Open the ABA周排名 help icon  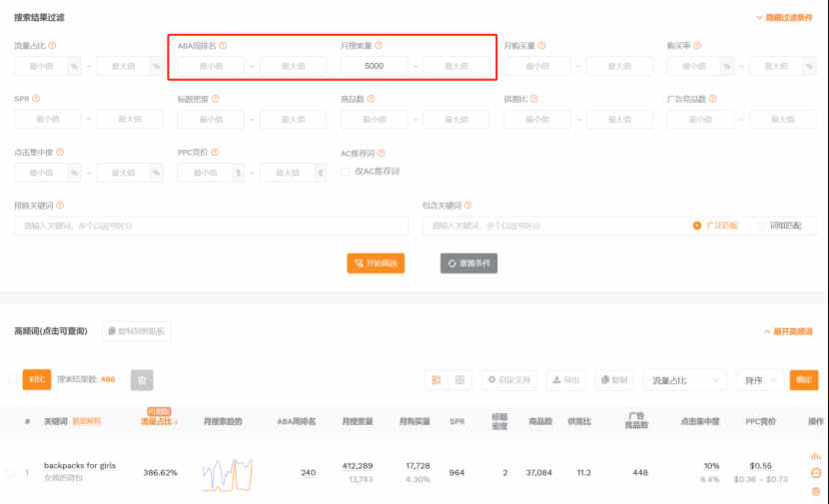coord(223,46)
